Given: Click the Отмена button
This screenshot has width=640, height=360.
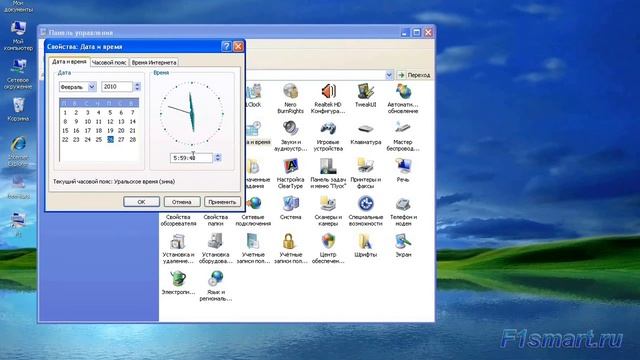Looking at the screenshot, I should pos(182,202).
